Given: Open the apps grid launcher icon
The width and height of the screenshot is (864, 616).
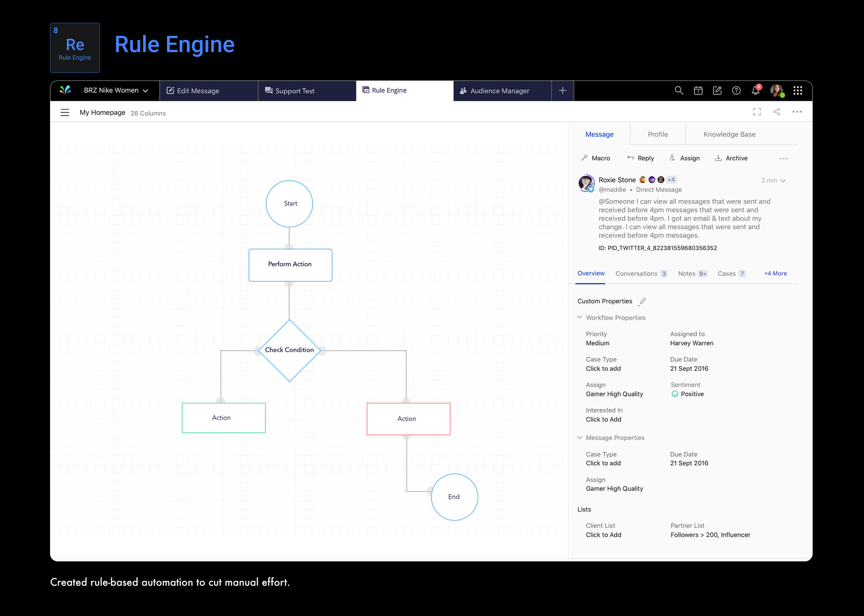Looking at the screenshot, I should [x=797, y=91].
